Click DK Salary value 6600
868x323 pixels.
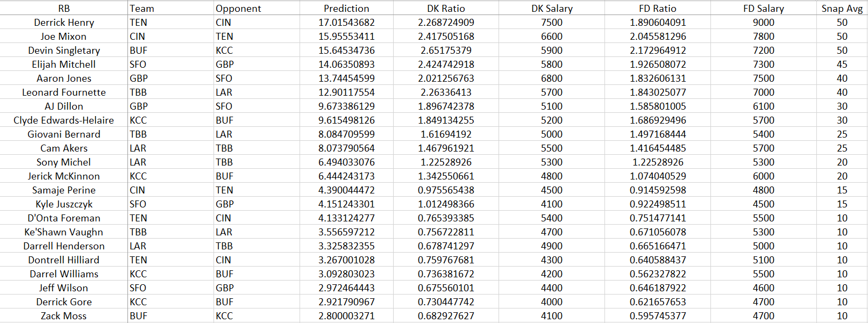[x=552, y=36]
